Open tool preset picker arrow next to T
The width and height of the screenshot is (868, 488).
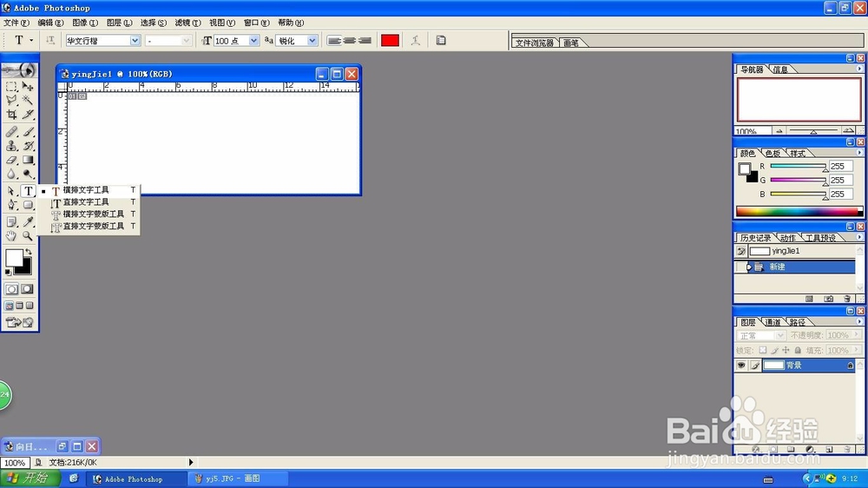31,41
